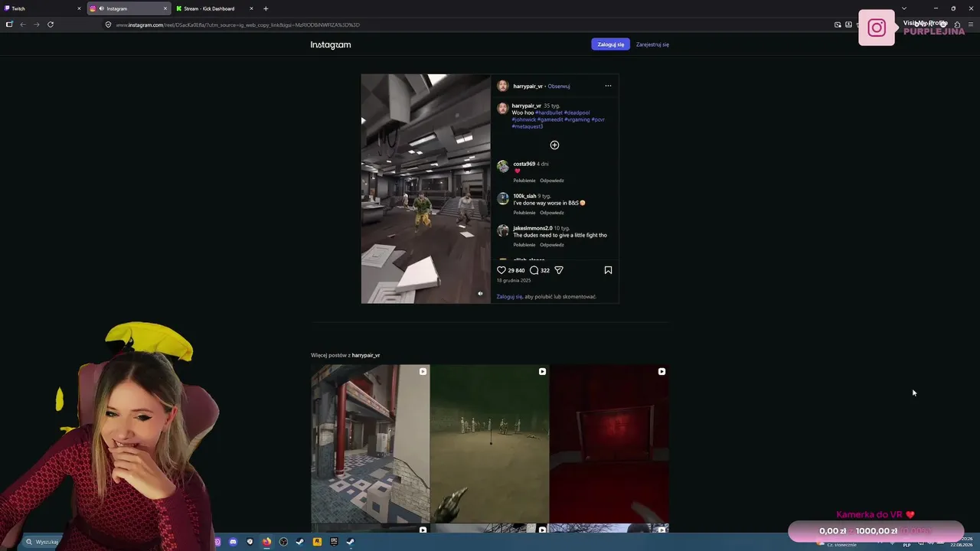Open costa969's profile link
This screenshot has height=551, width=980.
tap(524, 164)
